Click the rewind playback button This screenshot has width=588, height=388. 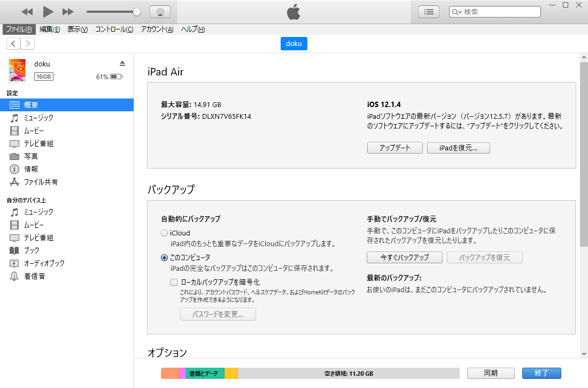point(27,12)
